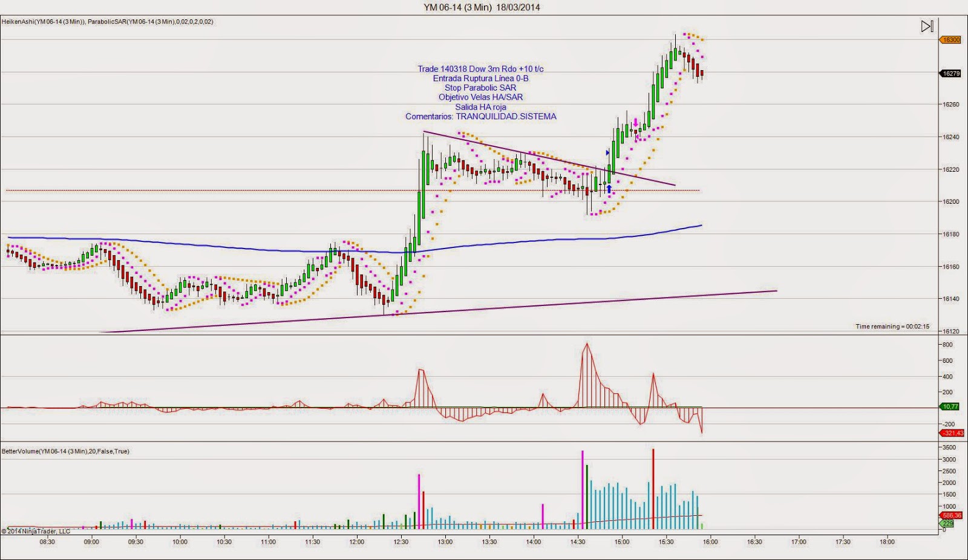Click the Time remaining countdown text

click(892, 327)
